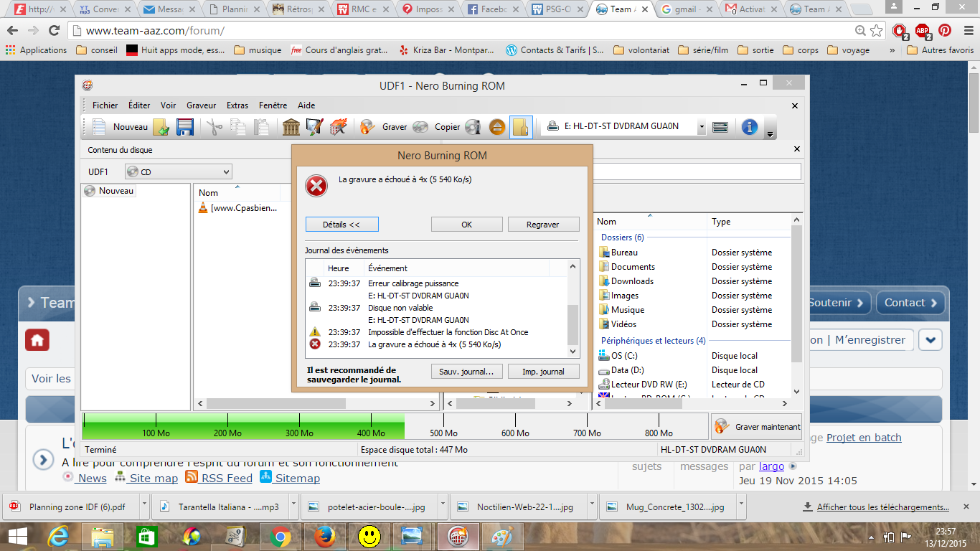980x551 pixels.
Task: Select the Nouveau disc node in compilation tree
Action: [x=110, y=191]
